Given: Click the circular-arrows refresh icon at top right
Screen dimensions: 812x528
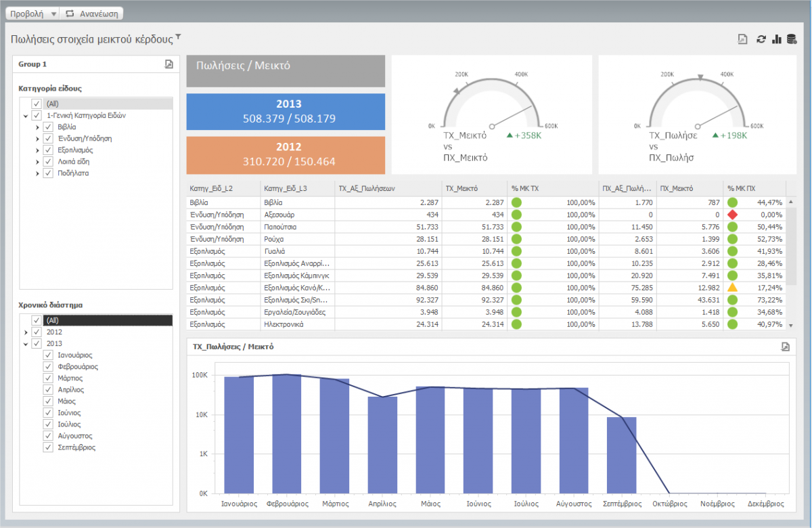Looking at the screenshot, I should click(x=761, y=39).
